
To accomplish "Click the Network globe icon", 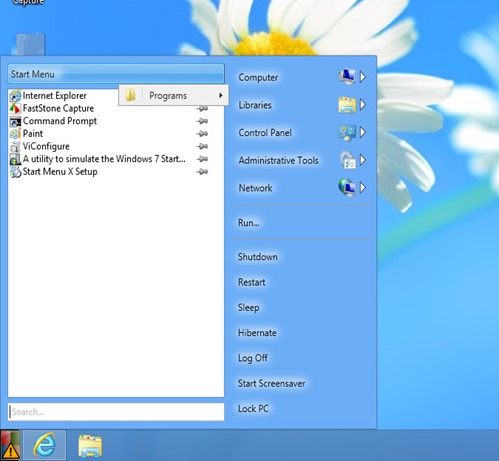I will [x=347, y=188].
